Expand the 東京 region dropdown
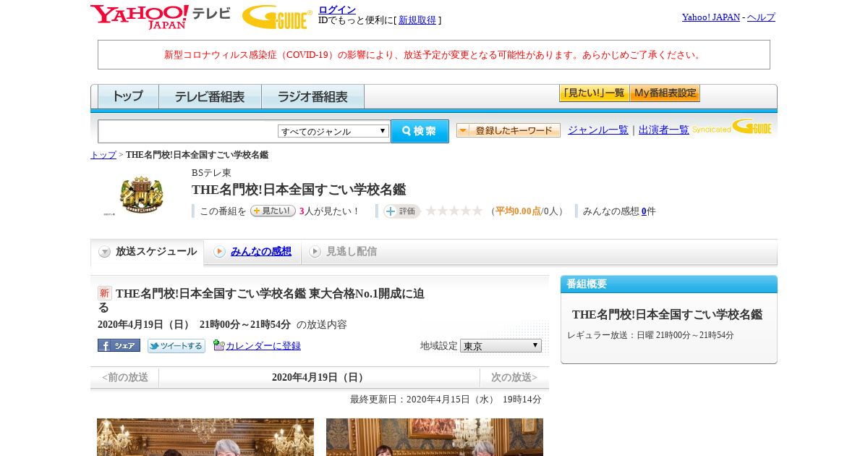The width and height of the screenshot is (868, 456). (501, 346)
